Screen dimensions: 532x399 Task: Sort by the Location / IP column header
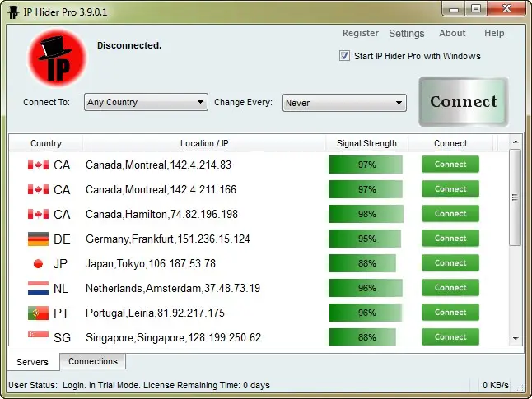pyautogui.click(x=204, y=143)
